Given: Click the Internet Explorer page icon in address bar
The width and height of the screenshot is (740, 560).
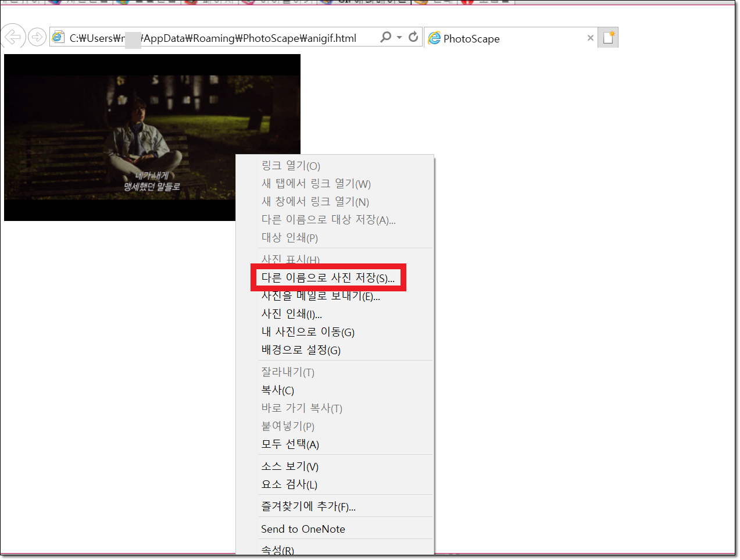Looking at the screenshot, I should click(x=58, y=38).
